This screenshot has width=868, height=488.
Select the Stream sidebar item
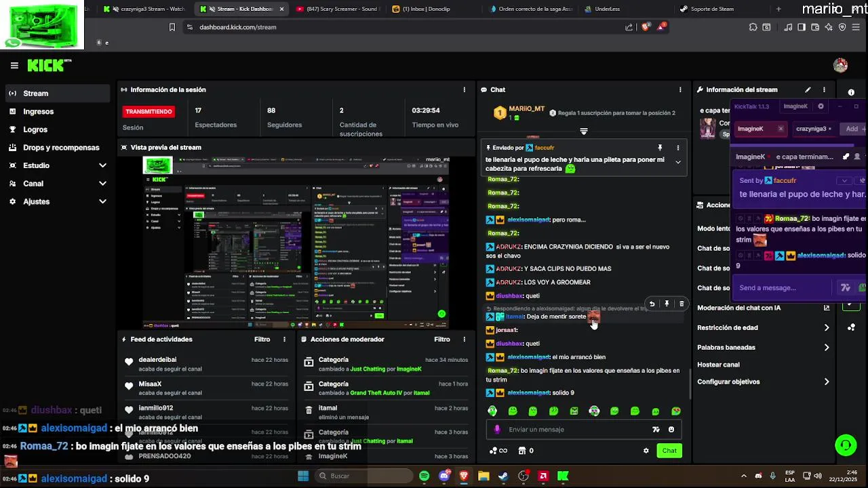(56, 94)
